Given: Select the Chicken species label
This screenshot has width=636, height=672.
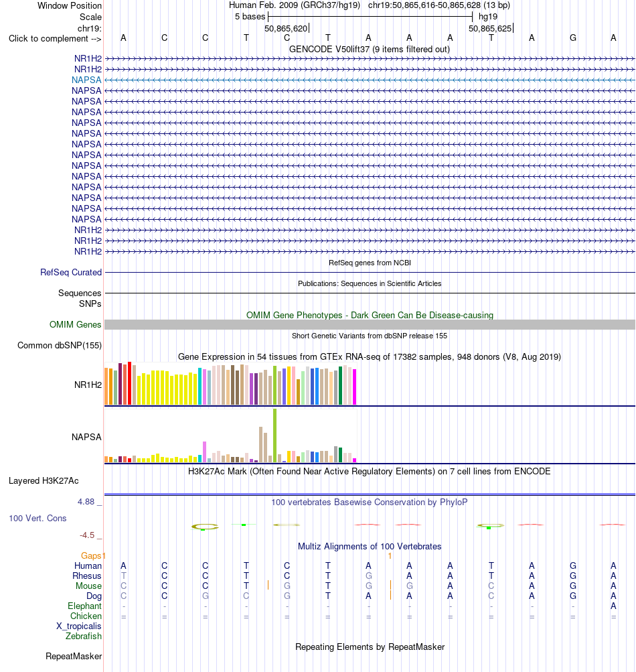Looking at the screenshot, I should tap(86, 616).
